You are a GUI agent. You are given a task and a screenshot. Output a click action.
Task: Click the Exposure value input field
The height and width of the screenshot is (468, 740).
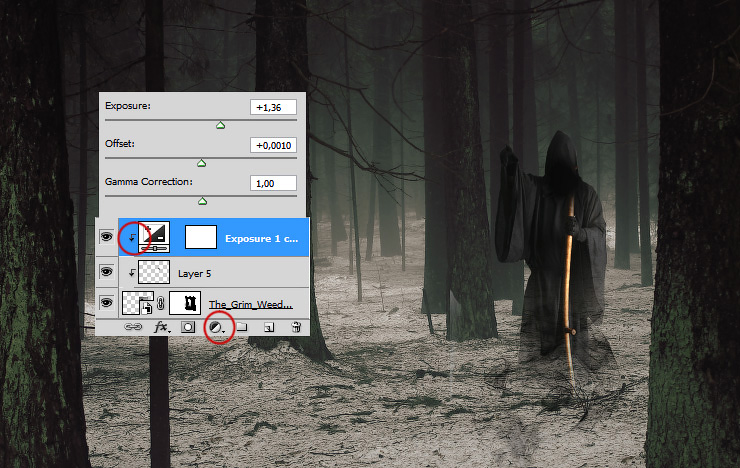[x=273, y=107]
